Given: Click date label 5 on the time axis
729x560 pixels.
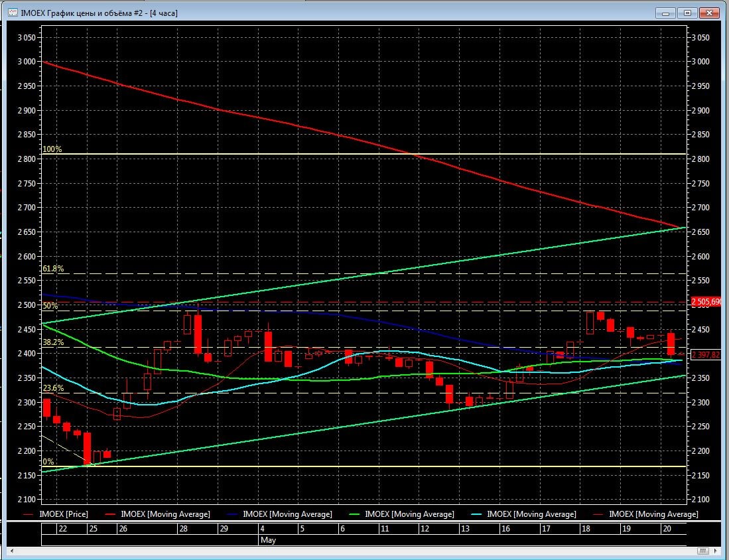Looking at the screenshot, I should pos(302,529).
